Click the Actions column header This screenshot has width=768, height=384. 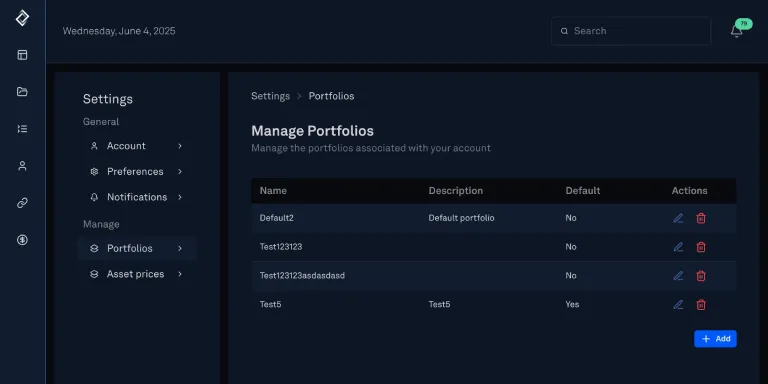(689, 191)
